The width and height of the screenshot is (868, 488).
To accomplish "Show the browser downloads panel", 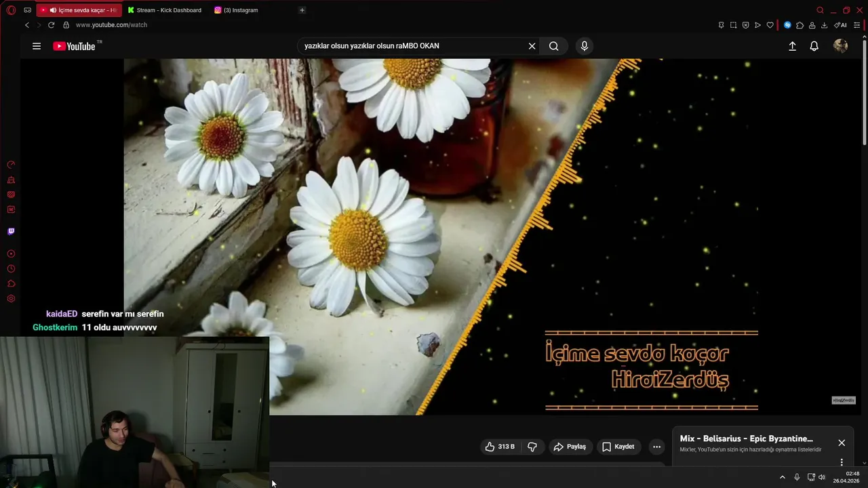I will point(824,25).
